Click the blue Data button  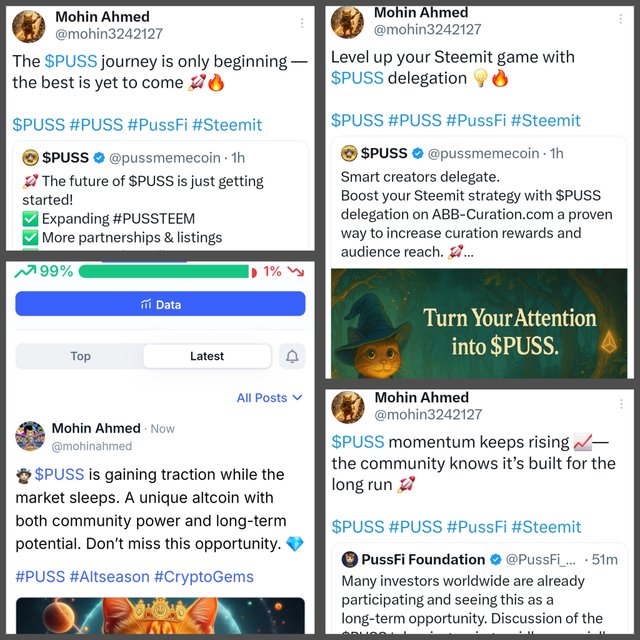click(x=160, y=304)
